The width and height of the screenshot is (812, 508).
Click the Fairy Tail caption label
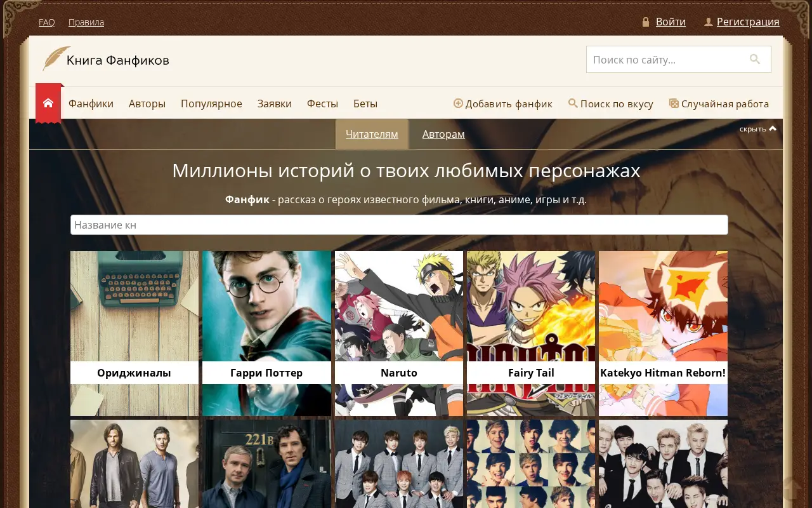[x=531, y=373]
